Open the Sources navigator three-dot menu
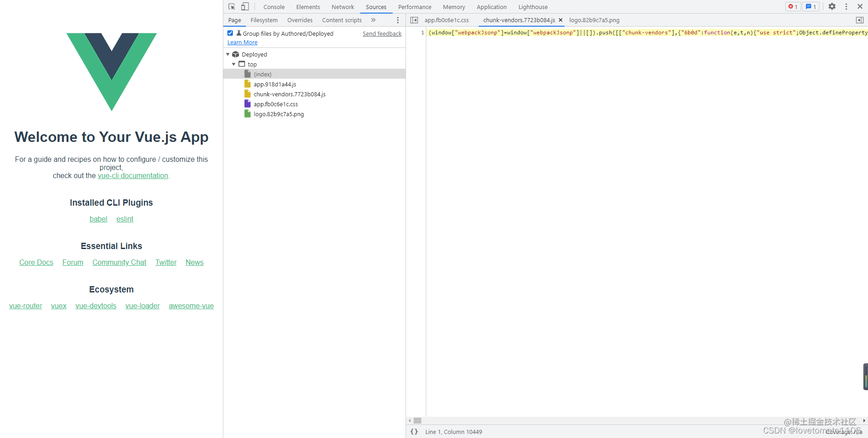The image size is (868, 438). (398, 20)
